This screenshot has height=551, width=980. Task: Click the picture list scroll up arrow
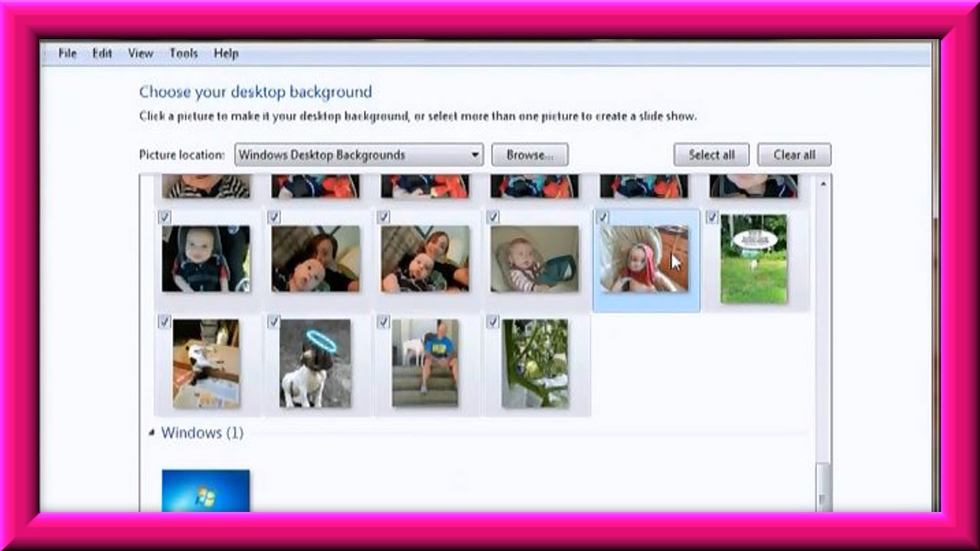point(823,184)
